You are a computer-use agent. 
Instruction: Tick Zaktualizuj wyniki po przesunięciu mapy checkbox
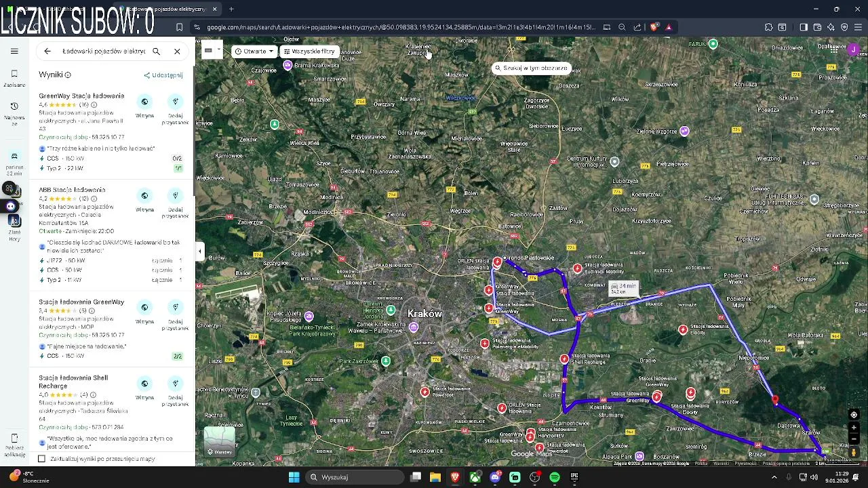pos(42,459)
